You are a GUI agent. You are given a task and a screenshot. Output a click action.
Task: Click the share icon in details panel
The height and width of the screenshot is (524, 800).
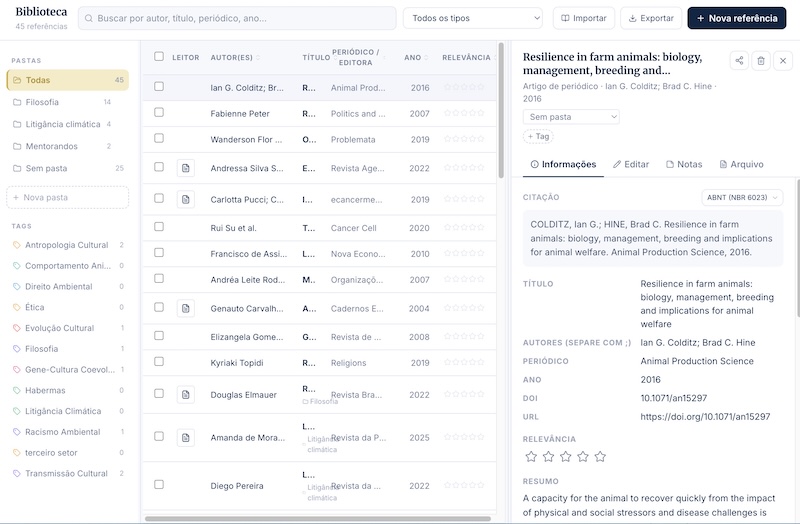[x=739, y=61]
